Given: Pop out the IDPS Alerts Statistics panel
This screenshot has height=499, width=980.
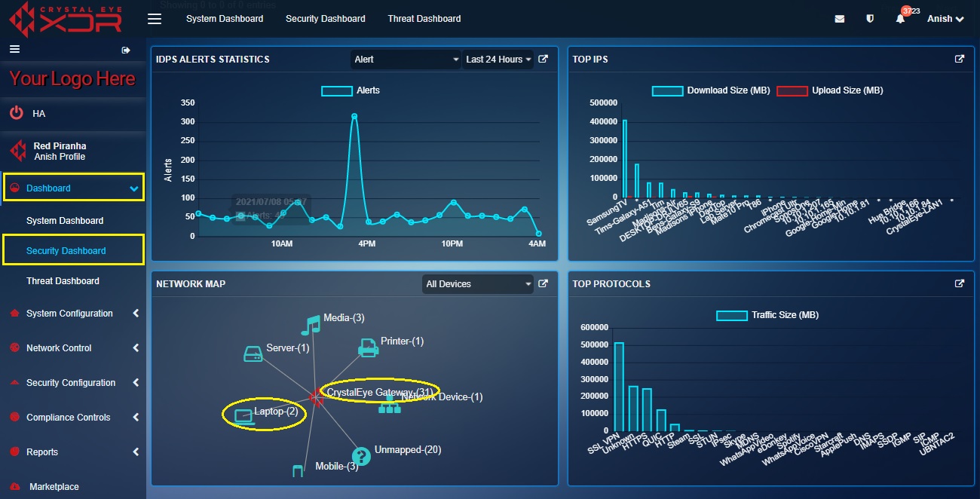Looking at the screenshot, I should point(544,59).
